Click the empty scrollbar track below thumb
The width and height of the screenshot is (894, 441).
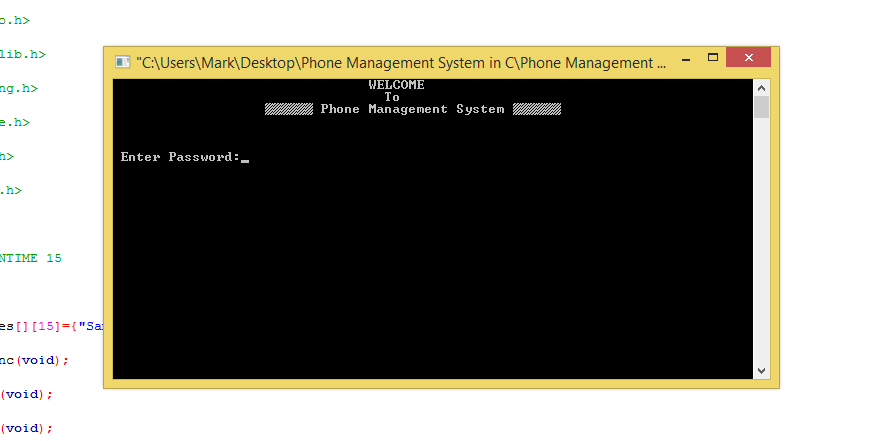[761, 240]
